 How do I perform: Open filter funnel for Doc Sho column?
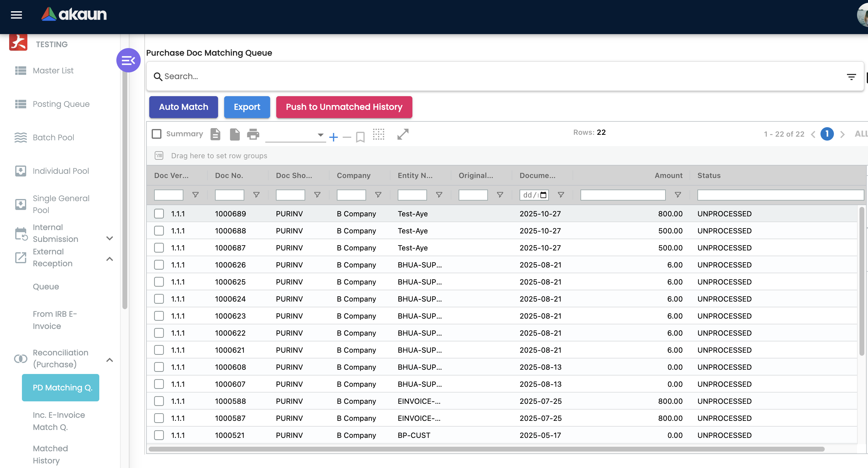click(x=317, y=195)
